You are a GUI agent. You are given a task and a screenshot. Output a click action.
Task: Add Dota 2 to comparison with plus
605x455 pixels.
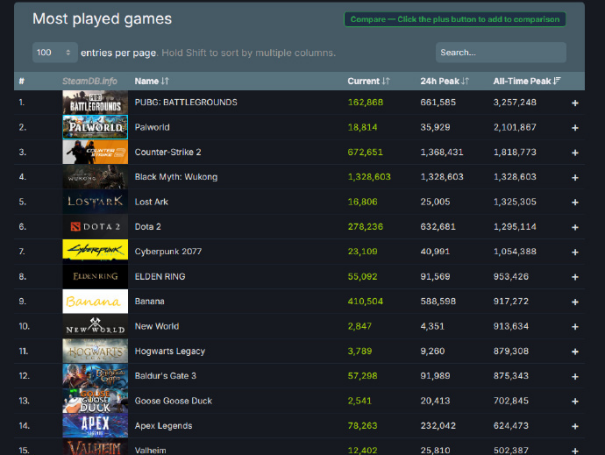click(575, 227)
